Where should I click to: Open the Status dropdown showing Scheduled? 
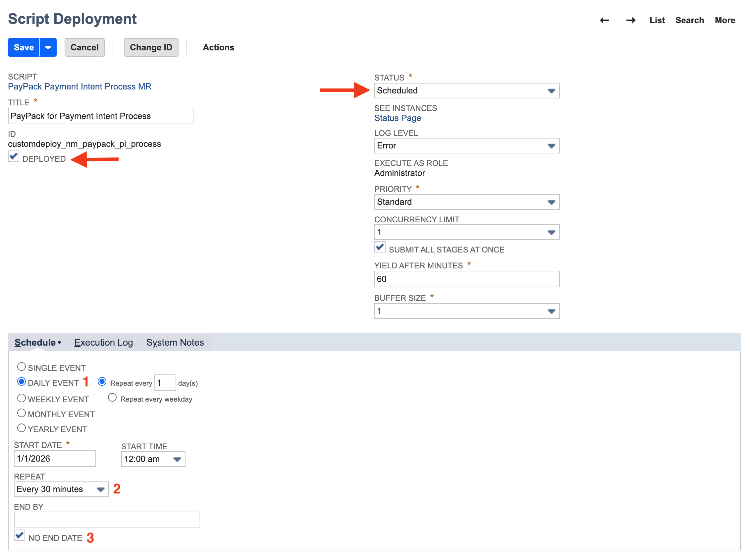pyautogui.click(x=551, y=90)
